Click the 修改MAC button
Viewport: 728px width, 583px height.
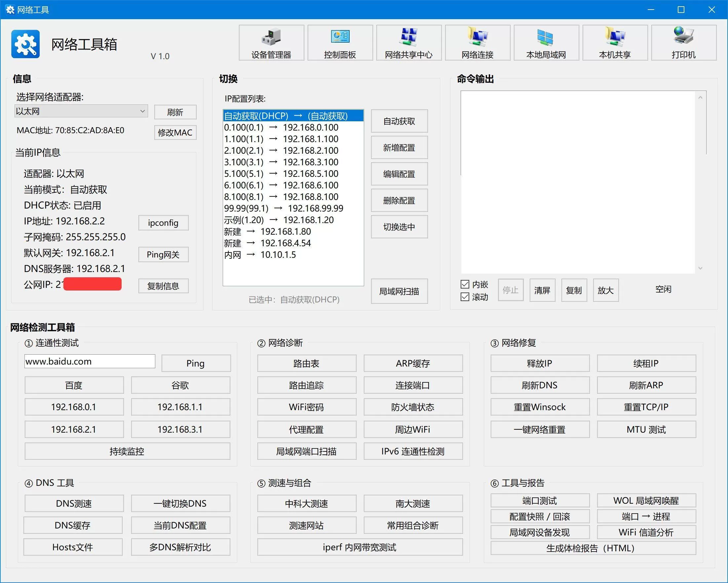tap(175, 133)
